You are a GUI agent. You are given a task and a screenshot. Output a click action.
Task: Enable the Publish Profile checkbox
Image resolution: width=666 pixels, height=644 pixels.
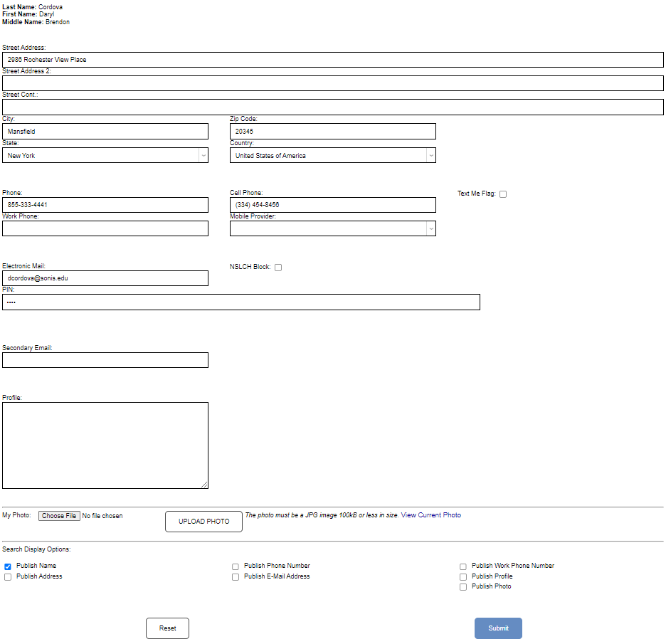[463, 576]
